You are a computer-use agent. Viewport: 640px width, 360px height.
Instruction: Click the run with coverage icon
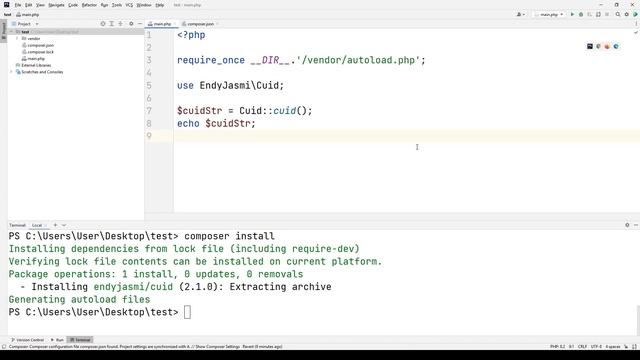589,14
